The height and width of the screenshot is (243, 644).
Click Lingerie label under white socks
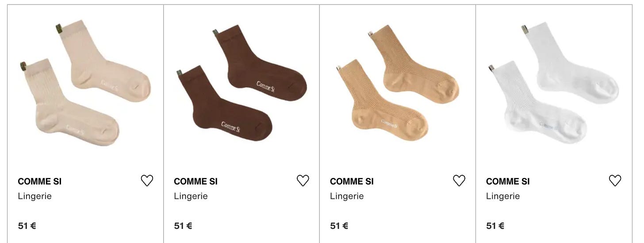503,196
